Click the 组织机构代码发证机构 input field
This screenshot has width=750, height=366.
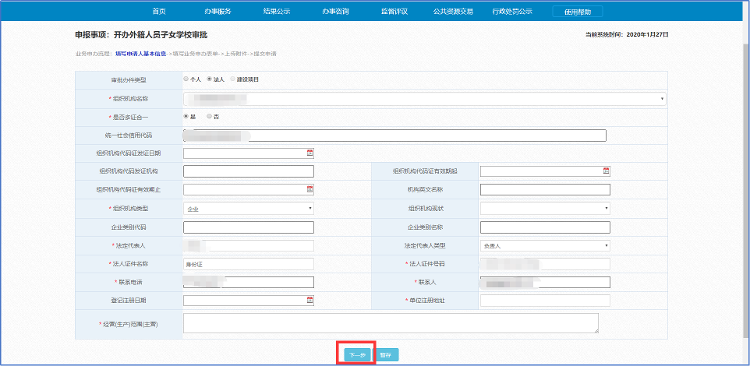pos(248,171)
